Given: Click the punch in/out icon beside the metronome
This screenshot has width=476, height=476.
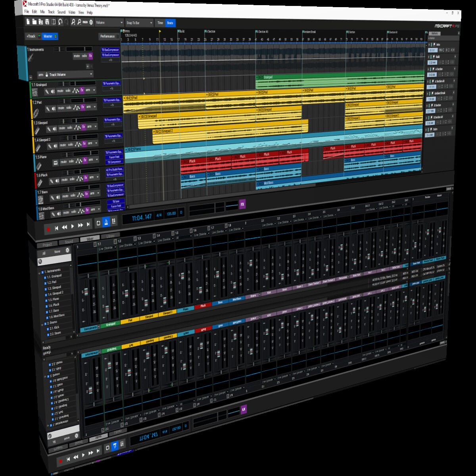Looking at the screenshot, I should [114, 221].
